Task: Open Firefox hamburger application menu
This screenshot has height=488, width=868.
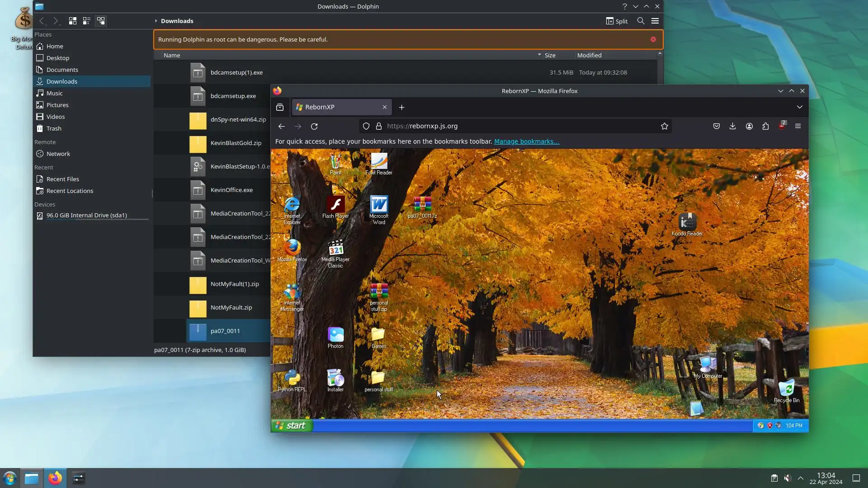Action: (x=798, y=126)
